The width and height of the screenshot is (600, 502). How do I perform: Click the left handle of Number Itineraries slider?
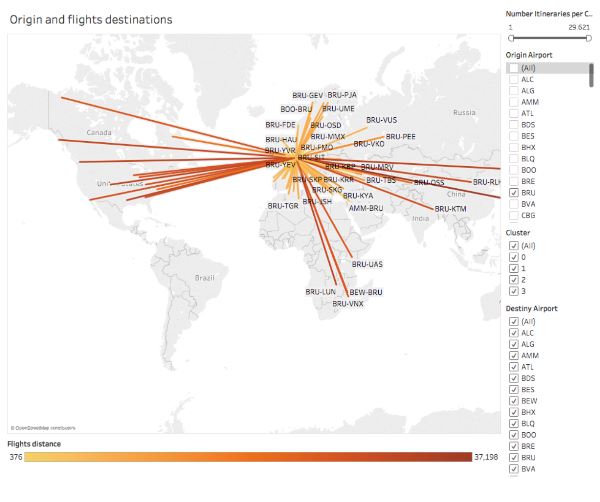pos(511,38)
